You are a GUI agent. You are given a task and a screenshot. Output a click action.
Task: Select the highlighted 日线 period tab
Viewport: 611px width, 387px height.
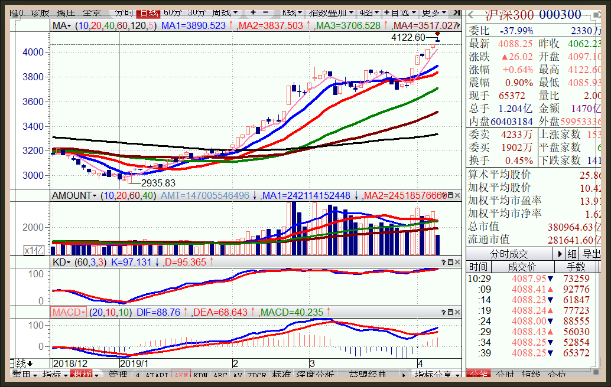pos(148,13)
